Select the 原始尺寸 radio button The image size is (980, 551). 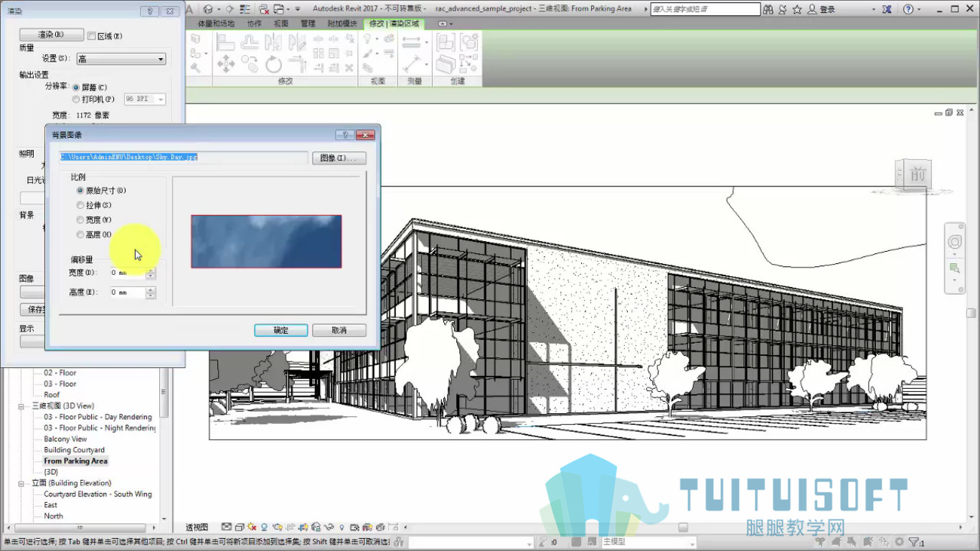80,191
